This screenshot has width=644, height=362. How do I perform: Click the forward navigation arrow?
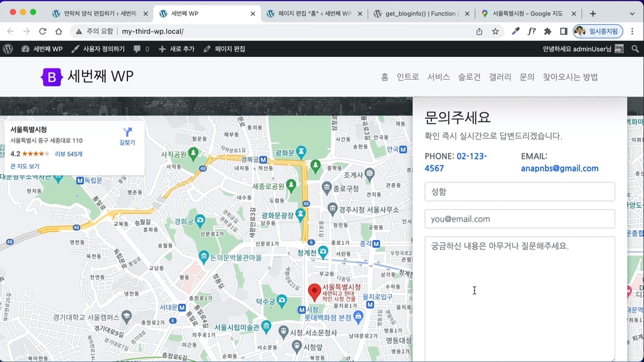26,32
